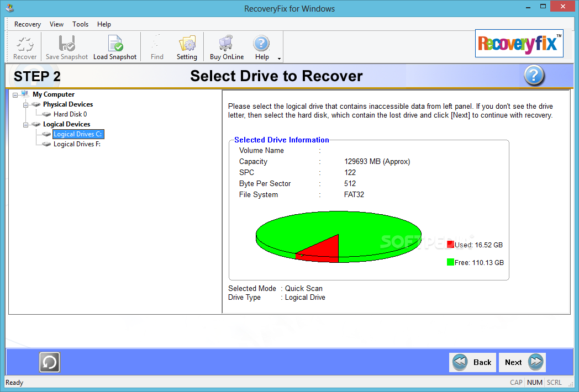Click the My Computer icon in the tree
Image resolution: width=579 pixels, height=392 pixels.
pyautogui.click(x=25, y=94)
